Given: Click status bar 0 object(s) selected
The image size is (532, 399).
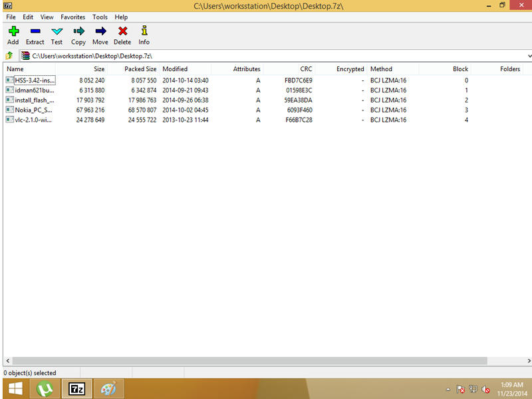Looking at the screenshot, I should point(30,373).
